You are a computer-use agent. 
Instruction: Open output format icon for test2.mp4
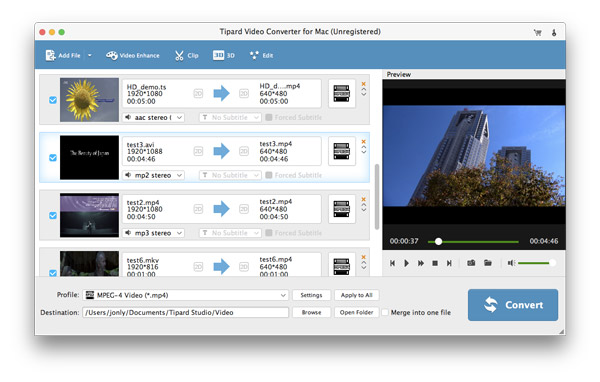(342, 209)
